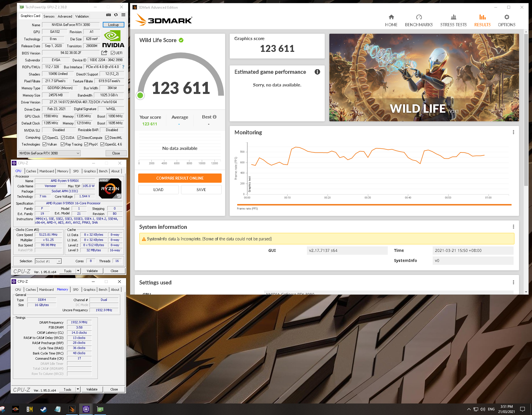Click the ENG language indicator in the tray
Viewport: 532px width, 415px height.
[491, 409]
